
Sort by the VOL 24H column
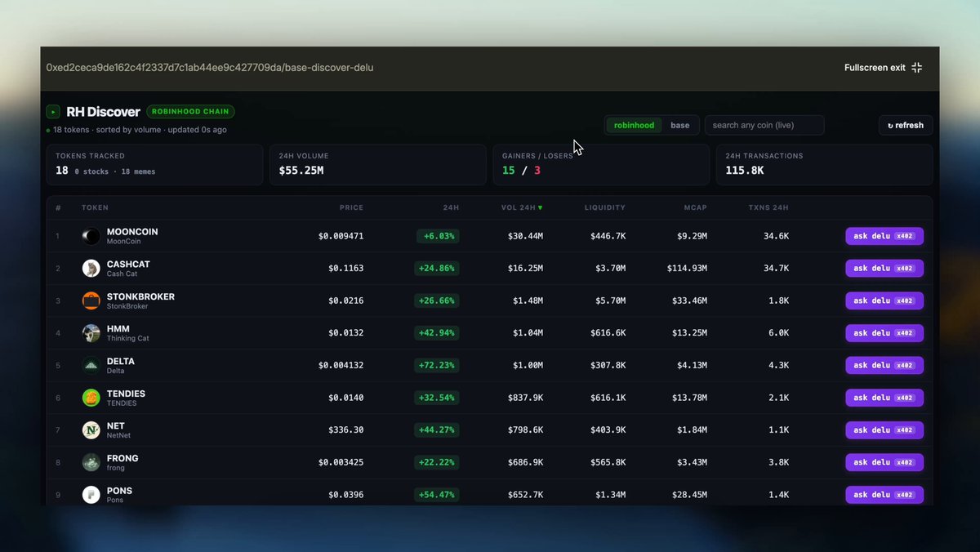pyautogui.click(x=522, y=208)
